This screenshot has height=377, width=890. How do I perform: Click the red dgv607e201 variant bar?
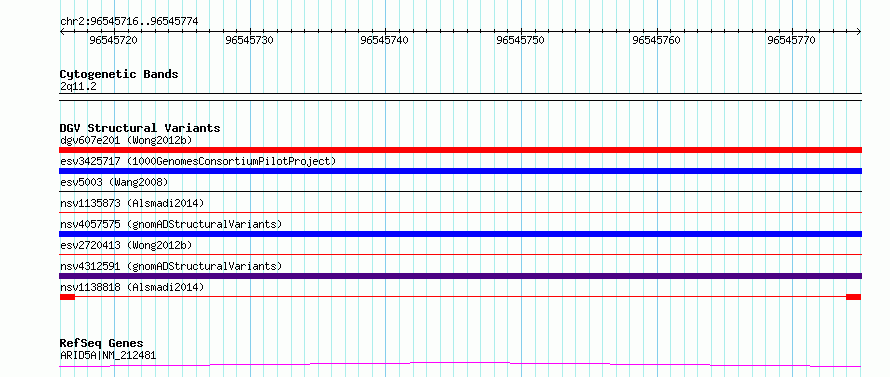[x=460, y=150]
